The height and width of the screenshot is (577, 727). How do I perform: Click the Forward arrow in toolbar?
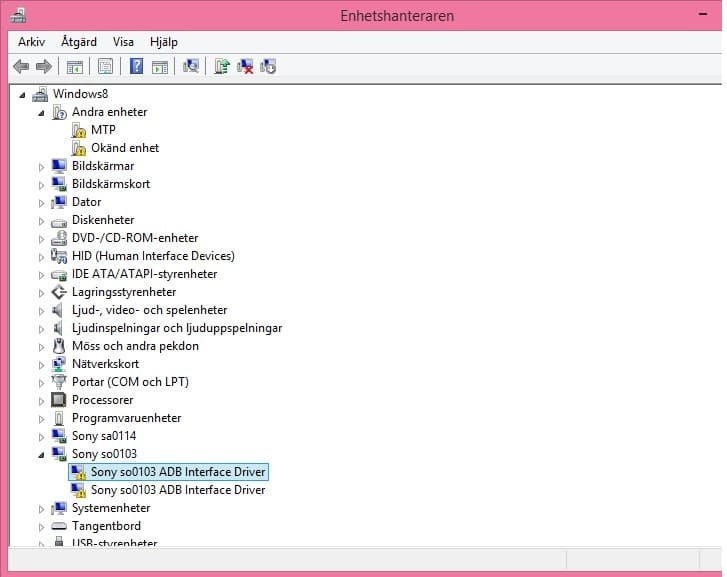[x=43, y=67]
